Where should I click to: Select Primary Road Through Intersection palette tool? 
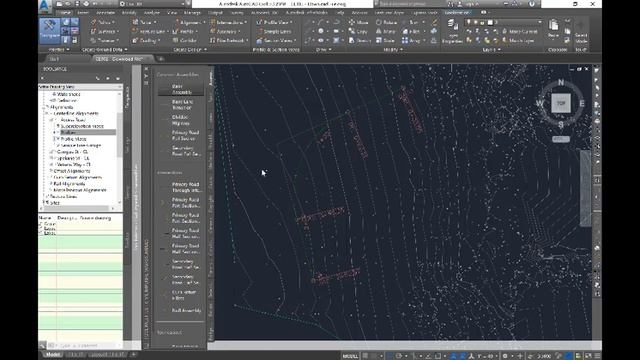pos(181,187)
